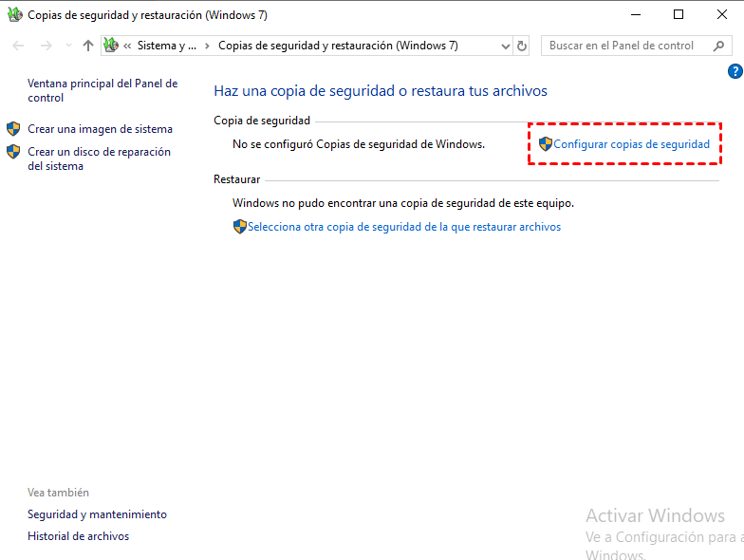Click 'Configurar copias de seguridad' link
This screenshot has height=560, width=744.
[632, 144]
